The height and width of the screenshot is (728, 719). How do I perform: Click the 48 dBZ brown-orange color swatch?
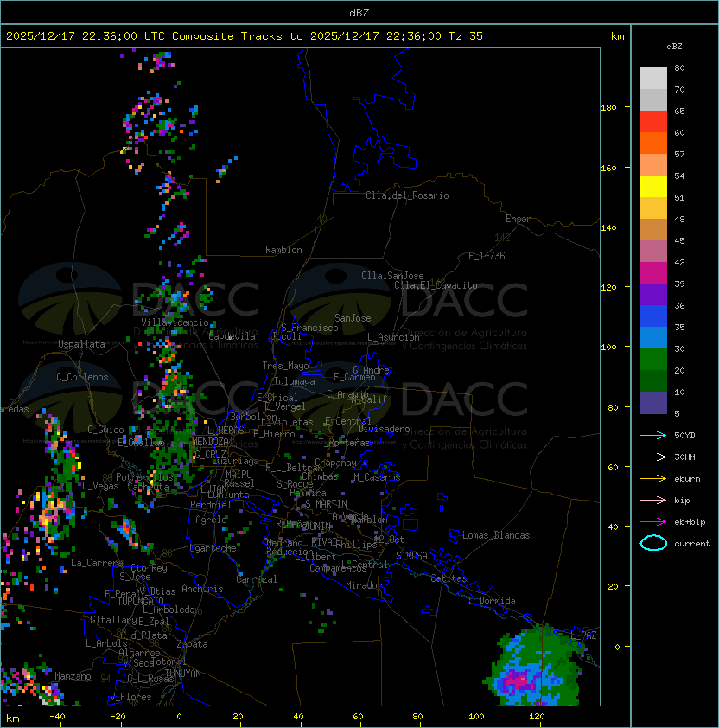click(653, 230)
